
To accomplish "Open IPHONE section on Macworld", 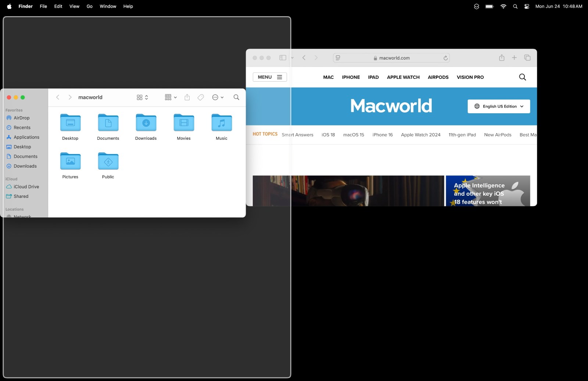I will [x=351, y=77].
